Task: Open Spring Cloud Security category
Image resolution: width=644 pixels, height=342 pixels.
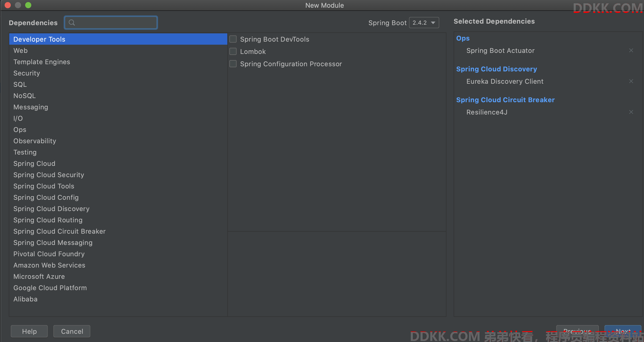Action: pos(118,175)
